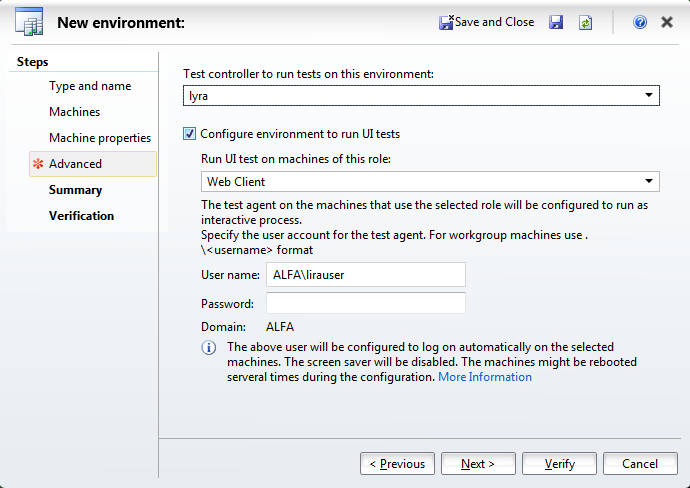Click the info icon beside the logon note
The height and width of the screenshot is (488, 690).
(x=209, y=348)
